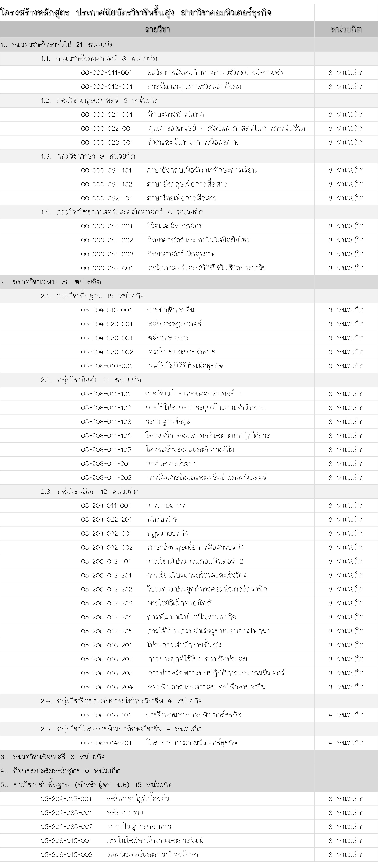Screen dimensions: 378x868
Task: Click course code 05-206-011-201
Action: (106, 464)
